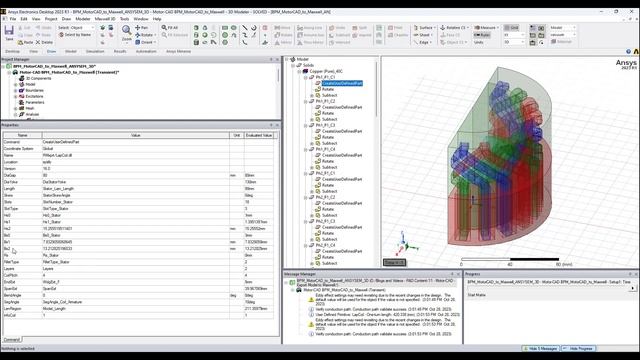Click the Ruler button in ribbon
640x360 pixels.
click(x=482, y=35)
